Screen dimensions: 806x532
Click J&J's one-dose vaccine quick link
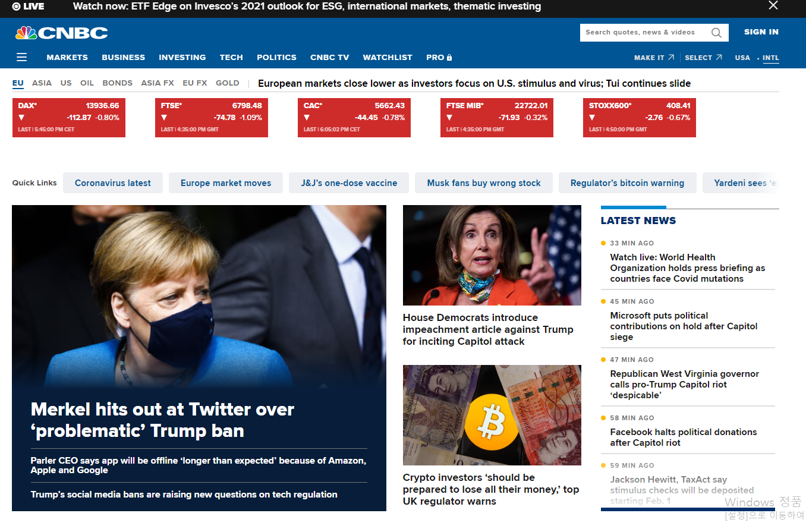349,183
